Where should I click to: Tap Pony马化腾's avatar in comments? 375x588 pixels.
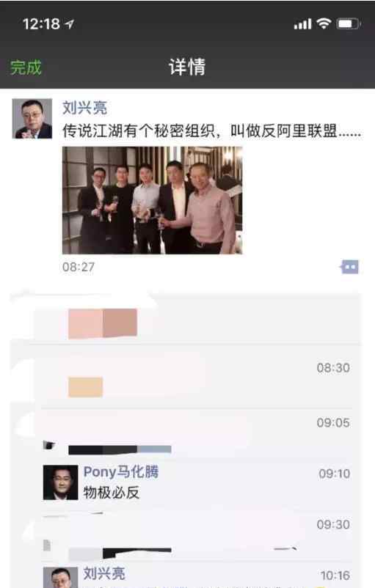(60, 482)
